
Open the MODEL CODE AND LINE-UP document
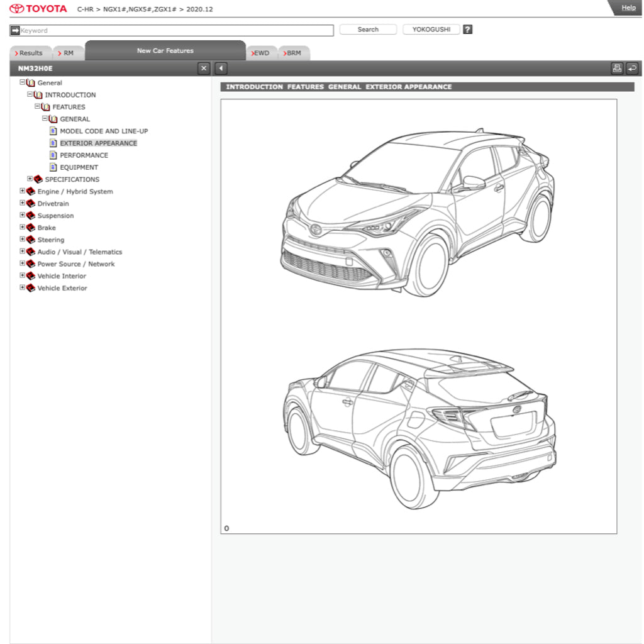(104, 131)
